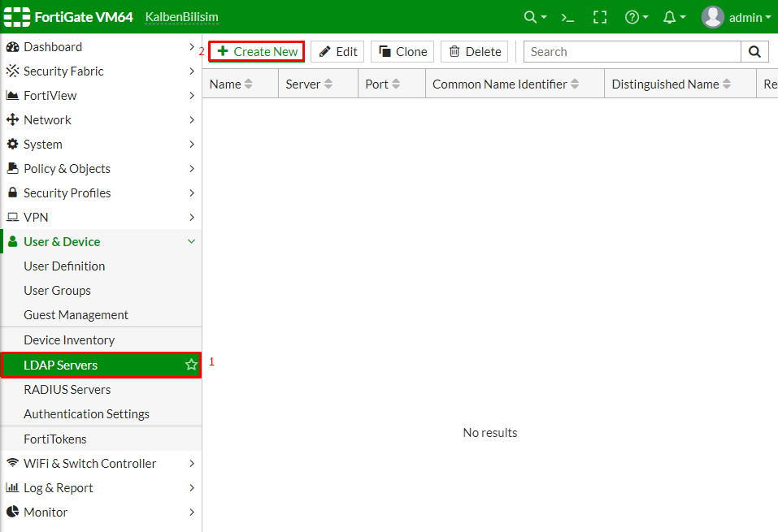Toggle the favorite star for LDAP Servers
The height and width of the screenshot is (532, 778).
pos(191,365)
